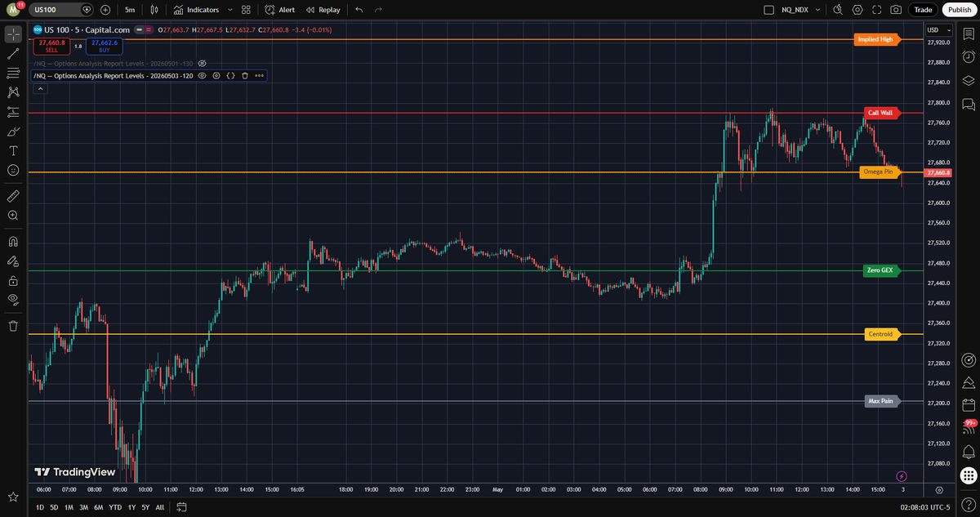Hide the 20260503 -120 indicator with eye icon
The image size is (980, 517).
203,75
